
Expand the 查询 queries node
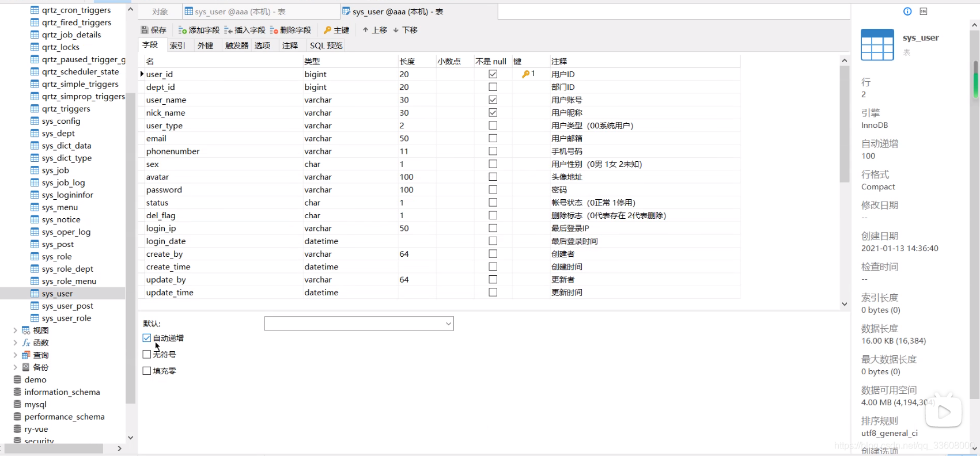[15, 355]
